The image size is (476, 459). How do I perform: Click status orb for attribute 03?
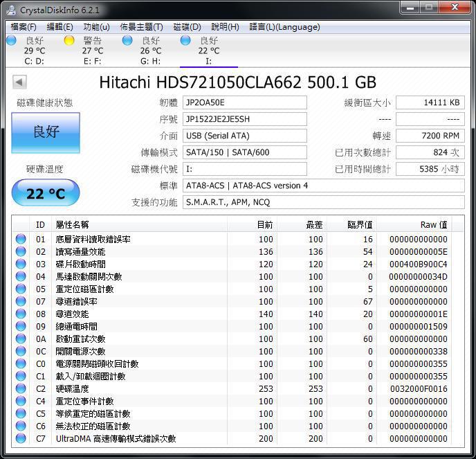click(21, 264)
